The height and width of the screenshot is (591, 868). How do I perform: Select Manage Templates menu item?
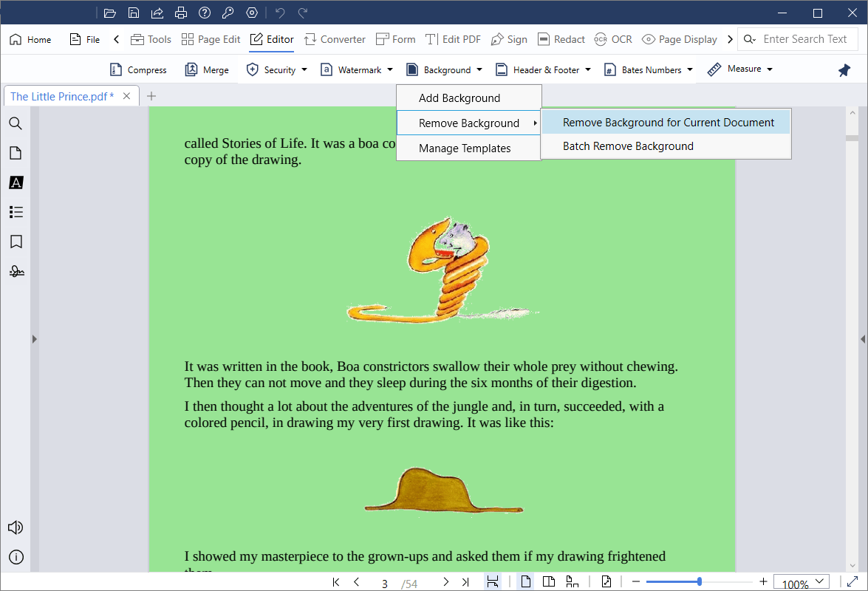tap(469, 148)
